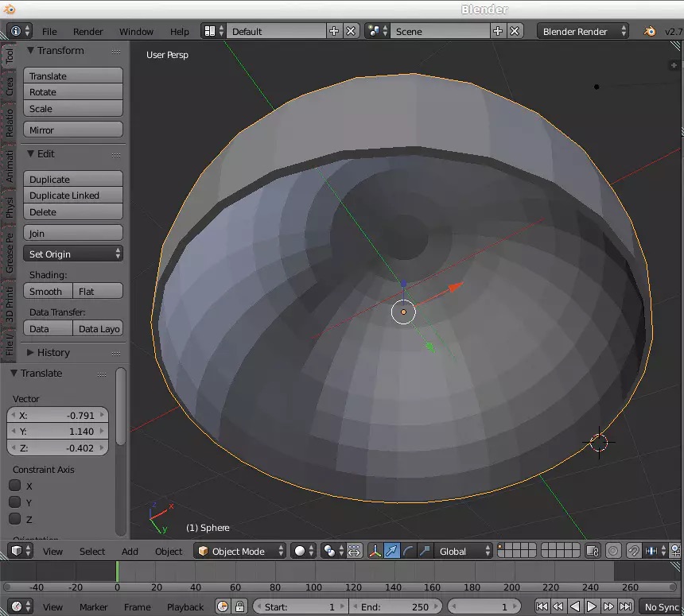684x616 pixels.
Task: Enable the rotate manipulator arc icon
Action: pos(409,551)
